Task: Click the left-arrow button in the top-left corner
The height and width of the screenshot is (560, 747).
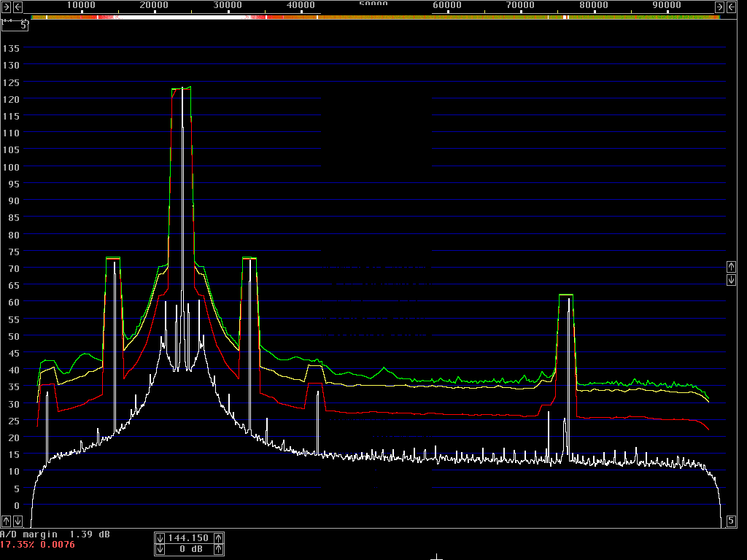Action: point(18,7)
